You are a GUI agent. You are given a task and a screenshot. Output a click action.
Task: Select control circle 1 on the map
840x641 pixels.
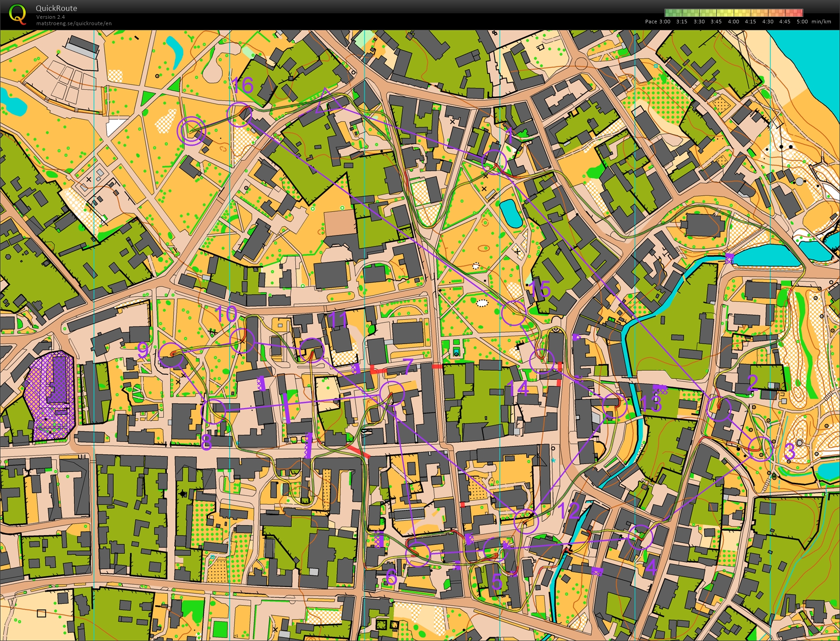[494, 161]
